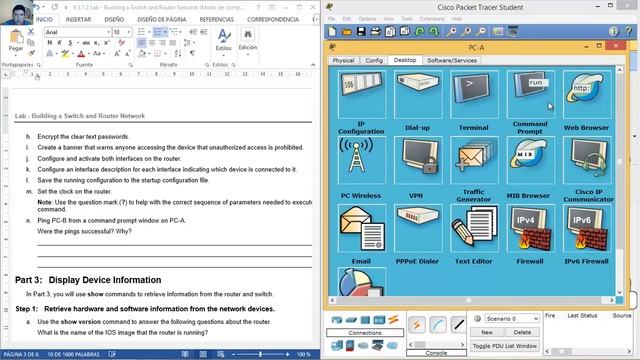
Task: Toggle underline (S) formatting in Word
Action: point(70,42)
